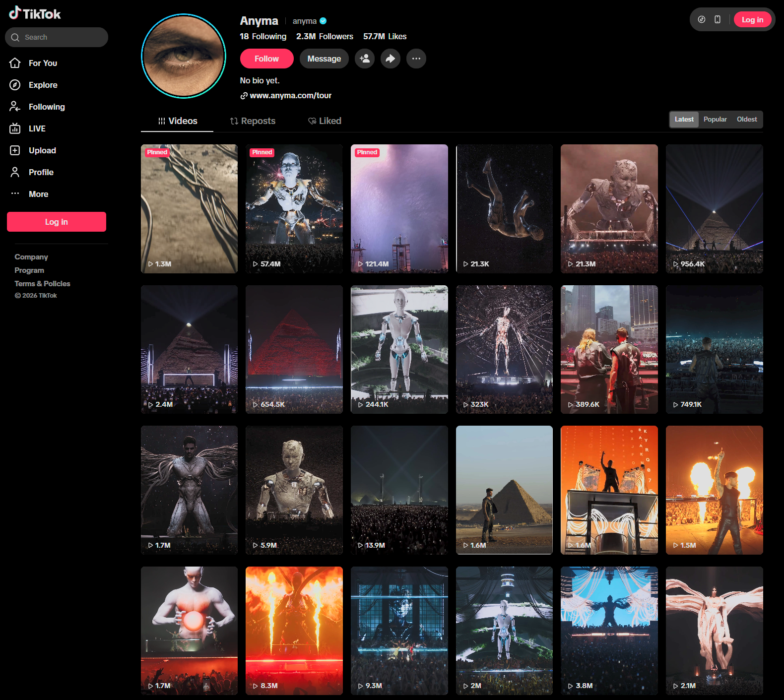The height and width of the screenshot is (700, 784).
Task: Click the add-friend person icon near Message
Action: click(365, 59)
